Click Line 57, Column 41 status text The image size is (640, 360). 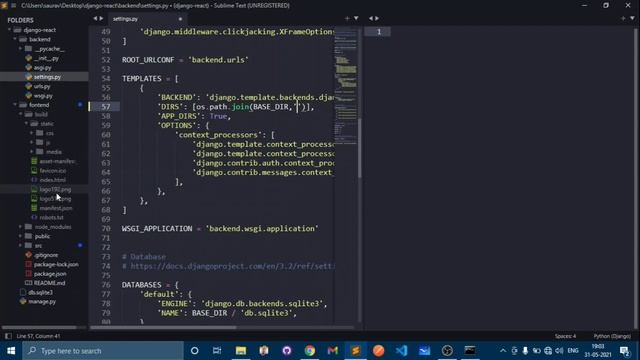pyautogui.click(x=38, y=336)
